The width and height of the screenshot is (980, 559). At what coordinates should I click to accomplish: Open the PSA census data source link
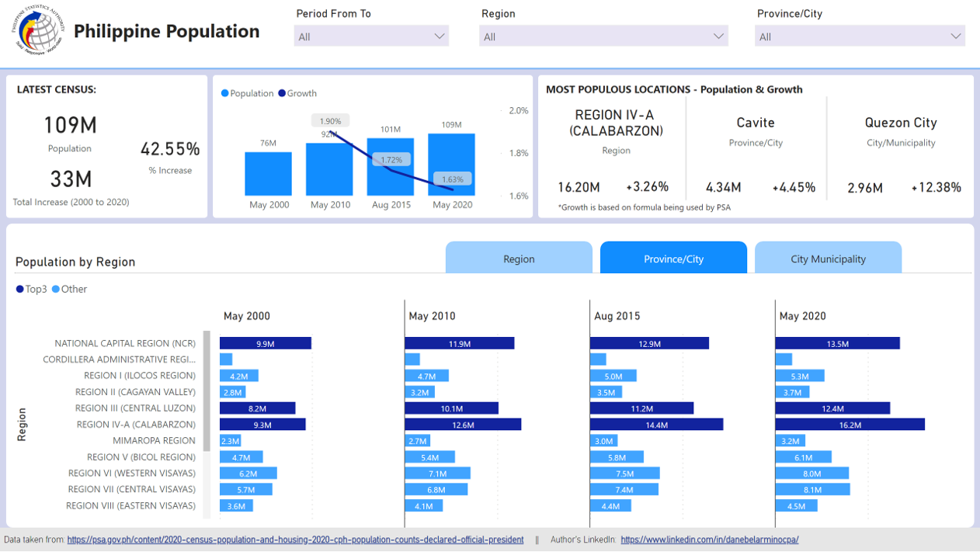[x=295, y=540]
